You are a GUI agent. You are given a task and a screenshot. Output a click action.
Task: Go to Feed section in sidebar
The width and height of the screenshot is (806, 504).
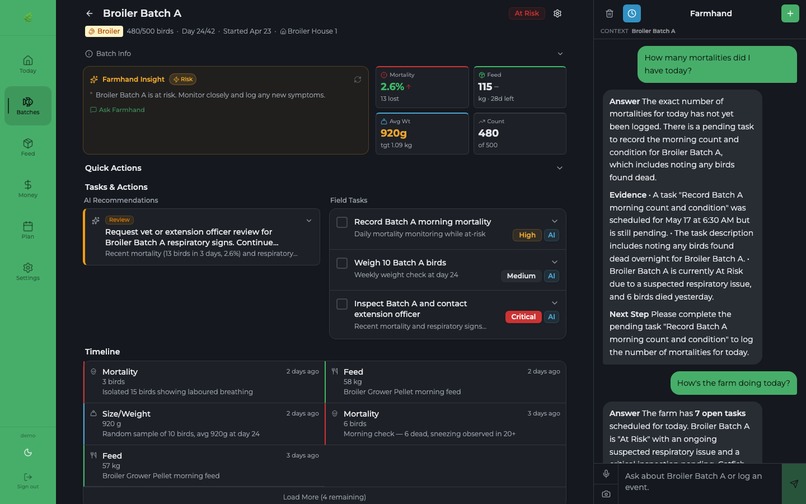coord(28,147)
